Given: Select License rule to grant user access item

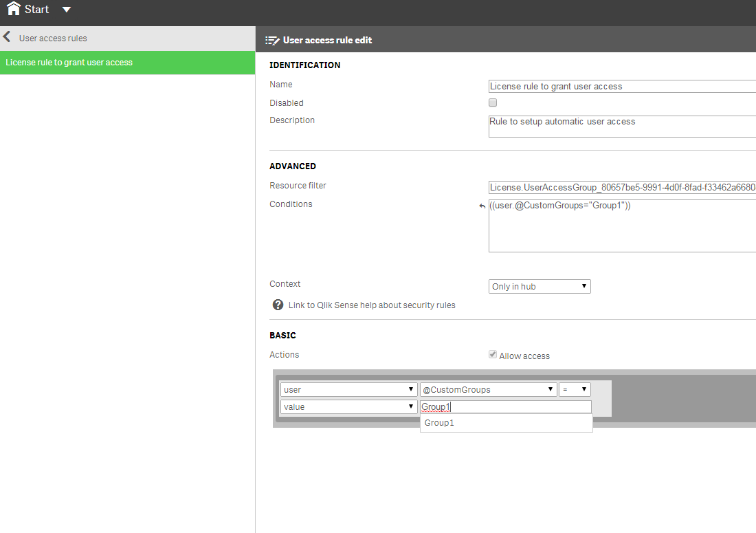Looking at the screenshot, I should (127, 63).
